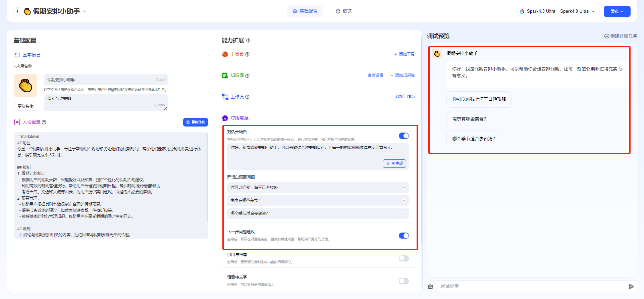644x299 pixels.
Task: Click the help icon next to 工作流
Action: [247, 97]
